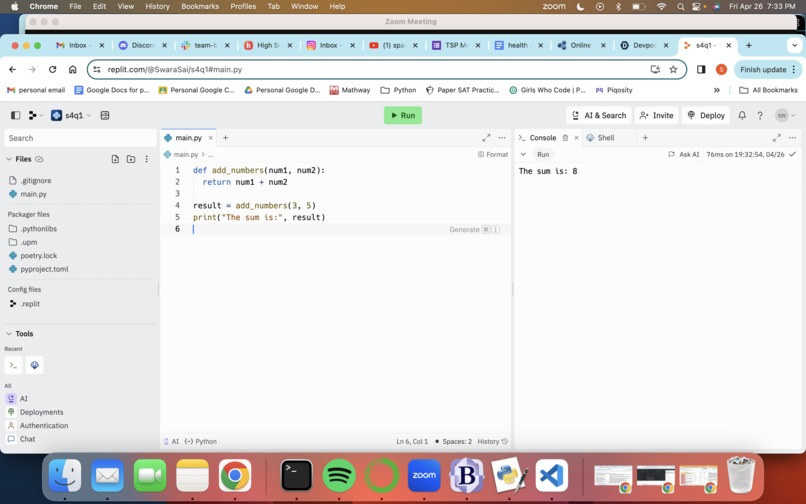Image resolution: width=806 pixels, height=504 pixels.
Task: Open the help question mark icon
Action: click(760, 115)
